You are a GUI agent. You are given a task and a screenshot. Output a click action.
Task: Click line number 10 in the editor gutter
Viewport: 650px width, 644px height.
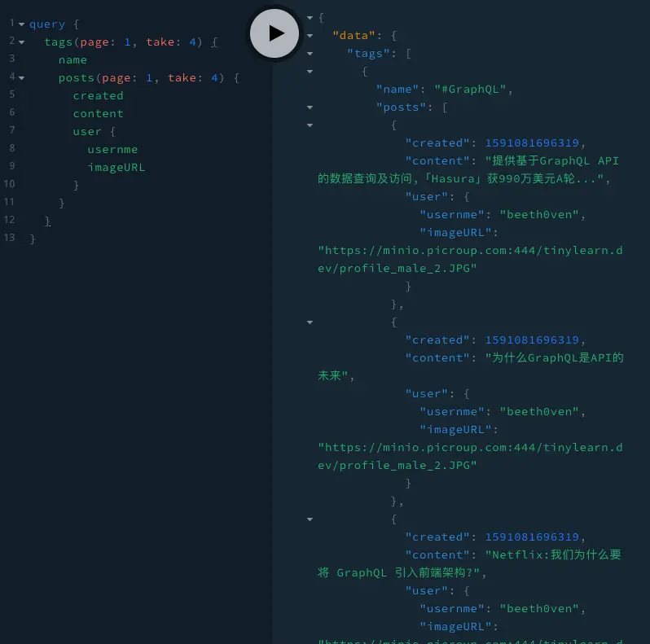point(9,183)
